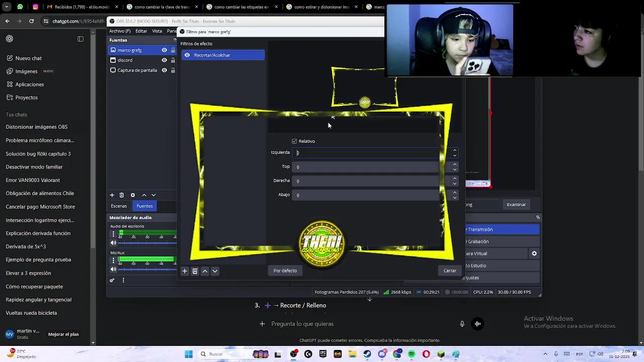Image resolution: width=644 pixels, height=362 pixels.
Task: Toggle lock on discord source
Action: click(173, 60)
